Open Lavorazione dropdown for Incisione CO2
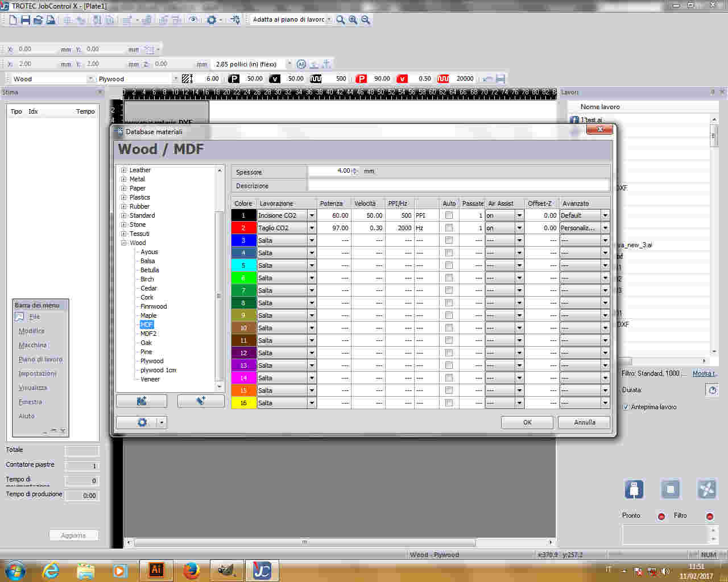The image size is (728, 582). (x=312, y=215)
